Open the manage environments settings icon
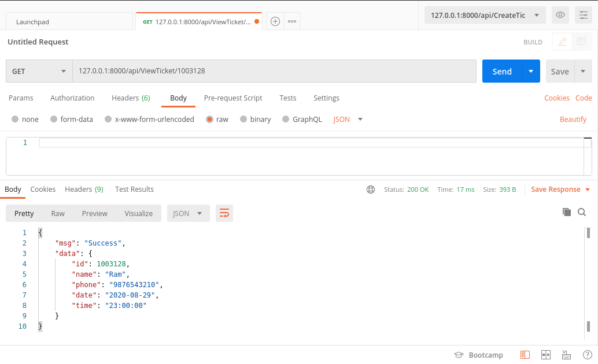The image size is (598, 364). pyautogui.click(x=584, y=15)
